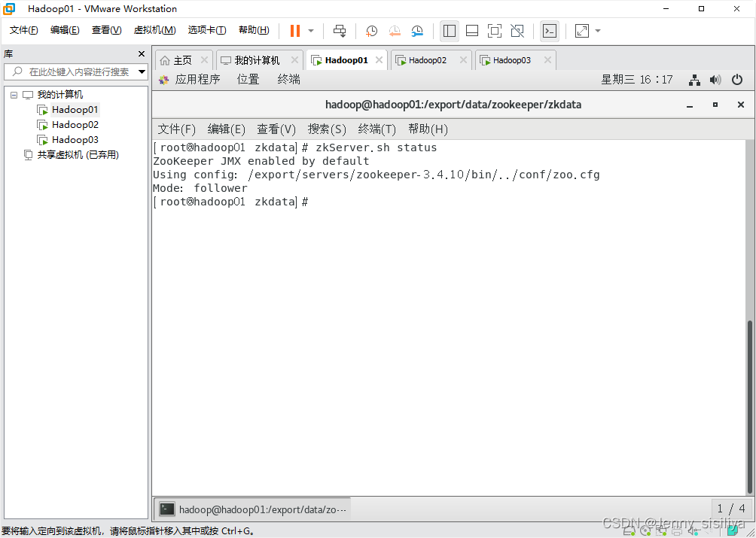Close the Hadoop03 tab
Screen dimensions: 756x538
(x=547, y=59)
